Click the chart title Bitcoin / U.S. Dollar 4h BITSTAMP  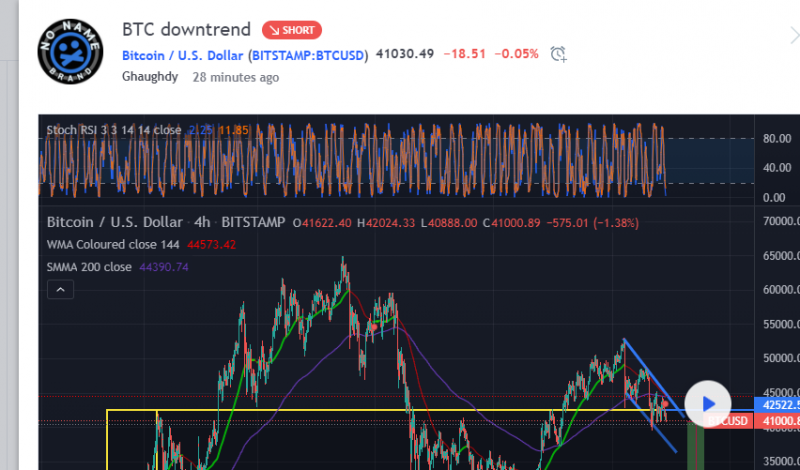166,222
